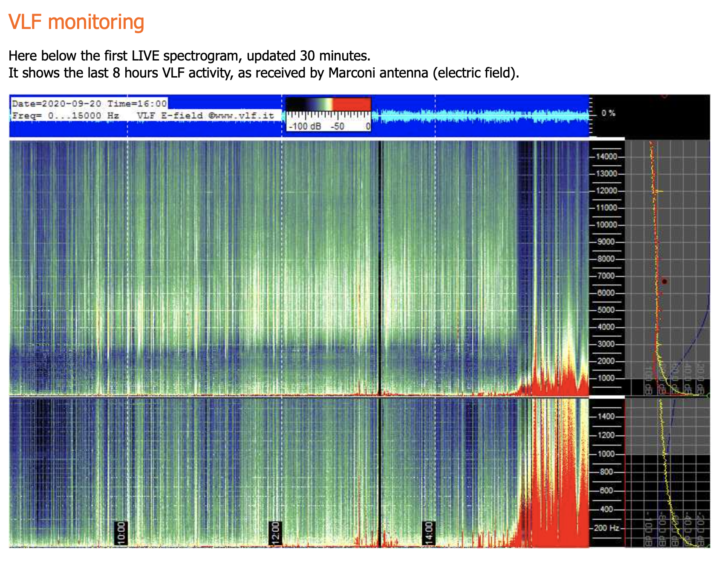Click the 12:00 time marker
Viewport: 728px width, 570px height.
pyautogui.click(x=276, y=533)
